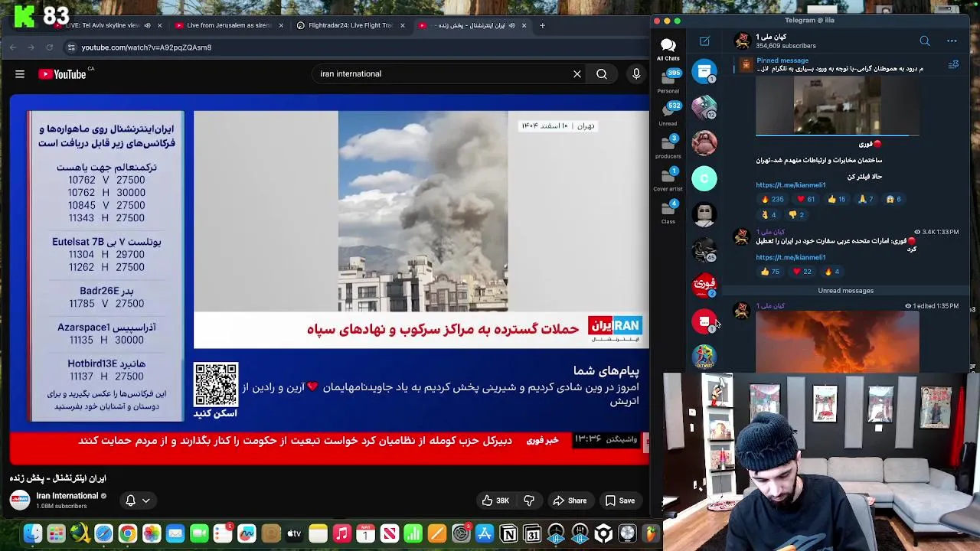The image size is (980, 551).
Task: Toggle the fire reaction showing 235
Action: click(x=773, y=199)
